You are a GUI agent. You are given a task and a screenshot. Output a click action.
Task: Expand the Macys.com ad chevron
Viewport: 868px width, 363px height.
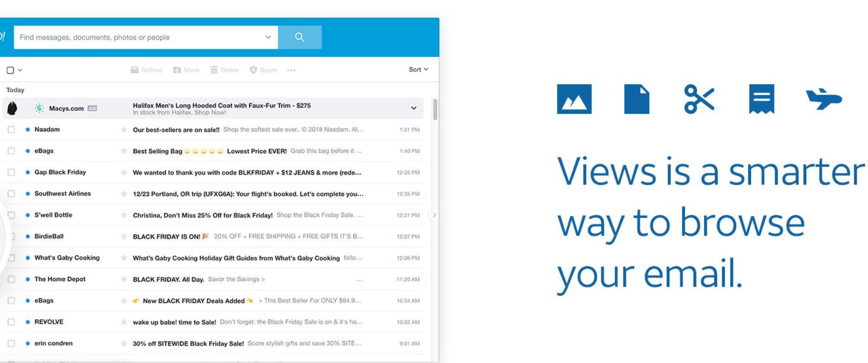pos(413,108)
